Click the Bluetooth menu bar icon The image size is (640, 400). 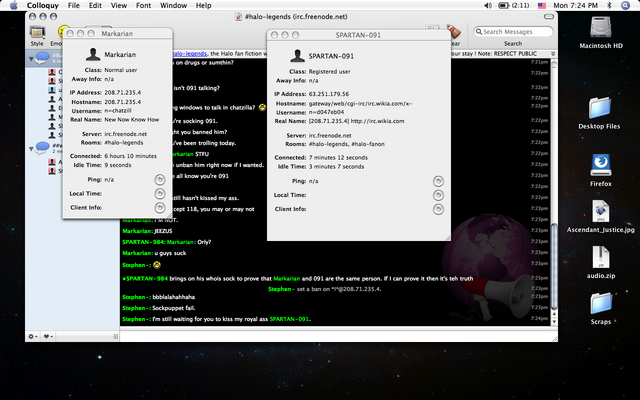pos(609,5)
